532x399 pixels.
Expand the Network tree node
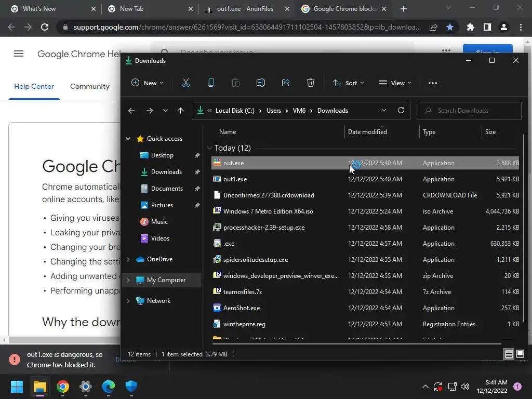pos(128,301)
